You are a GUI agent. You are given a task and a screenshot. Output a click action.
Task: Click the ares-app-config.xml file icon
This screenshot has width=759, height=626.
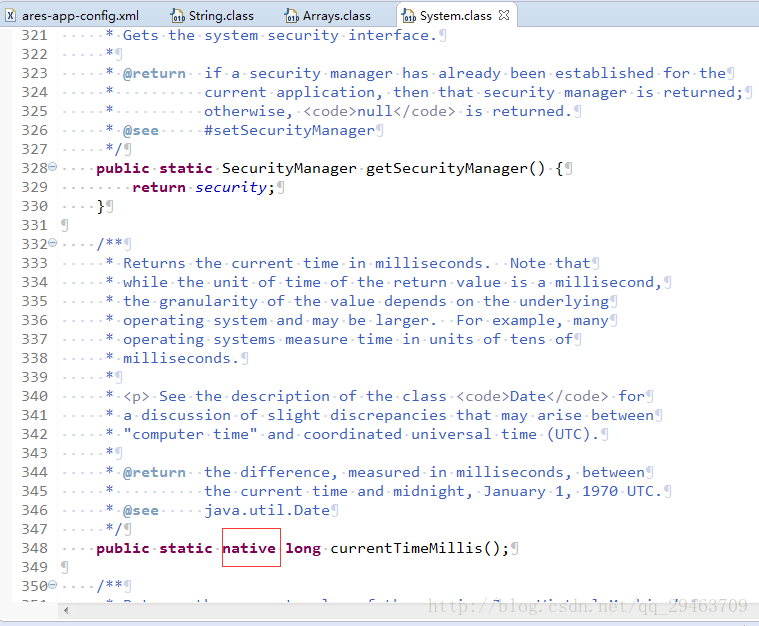[11, 16]
